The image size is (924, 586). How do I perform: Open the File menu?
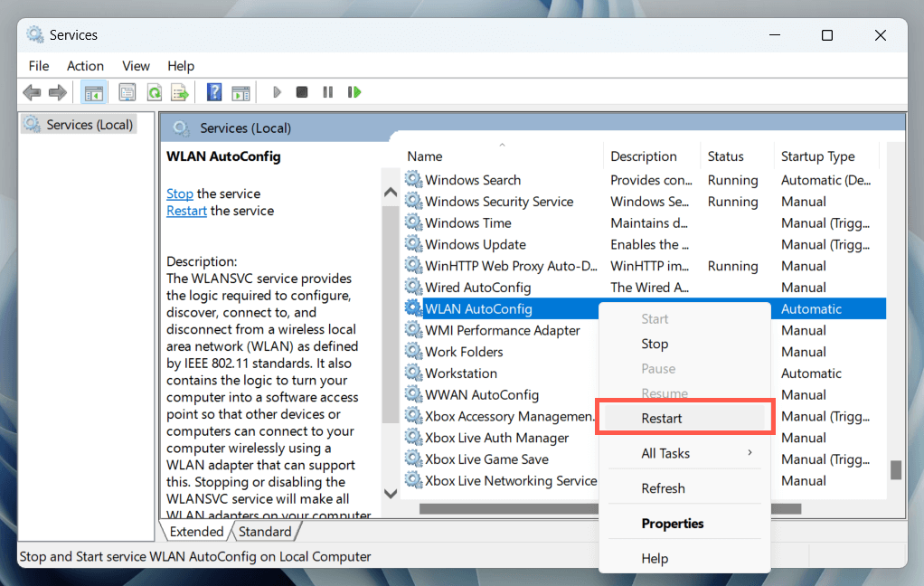pyautogui.click(x=39, y=66)
